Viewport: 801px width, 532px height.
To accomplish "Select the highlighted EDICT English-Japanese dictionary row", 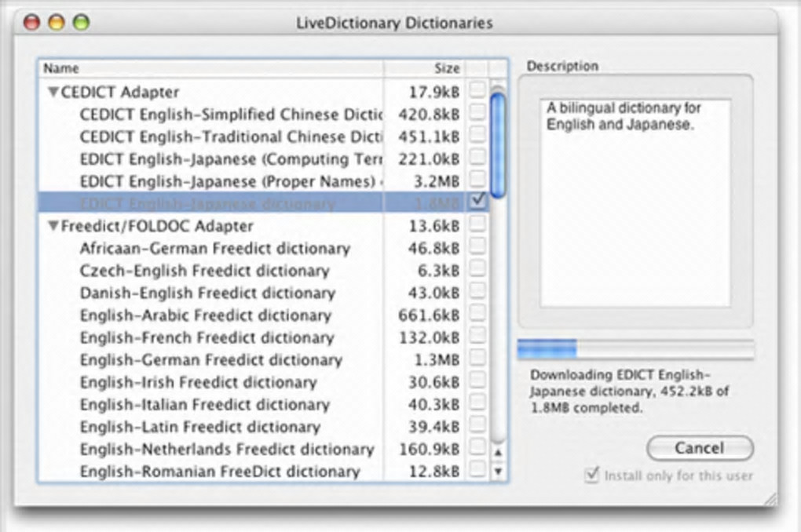I will click(x=262, y=203).
